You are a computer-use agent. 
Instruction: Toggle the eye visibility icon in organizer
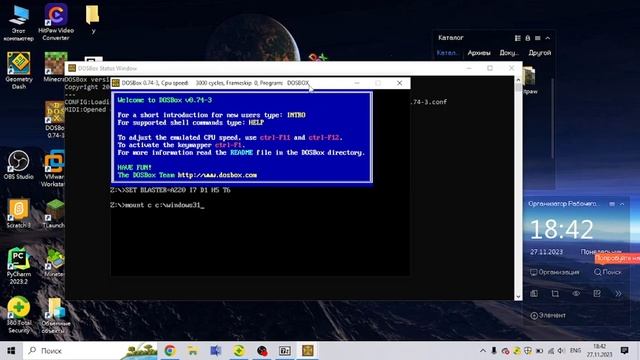tap(576, 293)
